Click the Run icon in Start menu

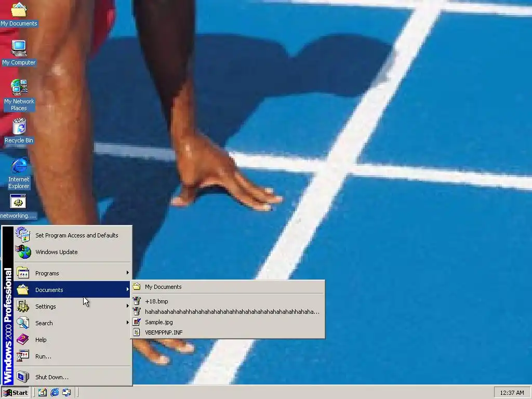[x=23, y=356]
